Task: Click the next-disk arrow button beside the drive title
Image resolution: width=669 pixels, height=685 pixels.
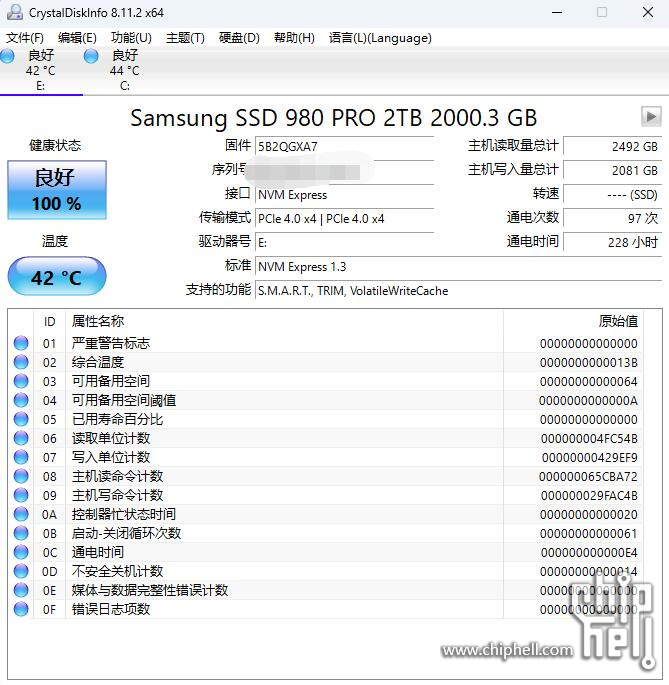Action: pyautogui.click(x=651, y=117)
